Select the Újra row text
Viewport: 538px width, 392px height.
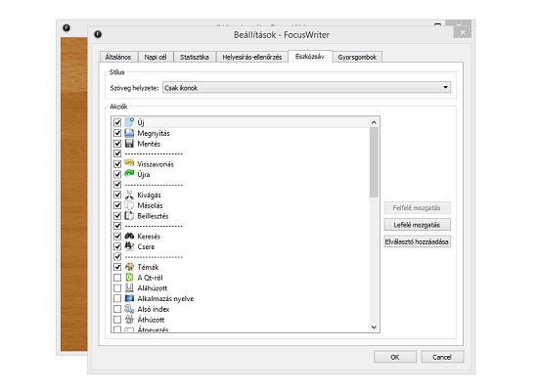tap(144, 174)
